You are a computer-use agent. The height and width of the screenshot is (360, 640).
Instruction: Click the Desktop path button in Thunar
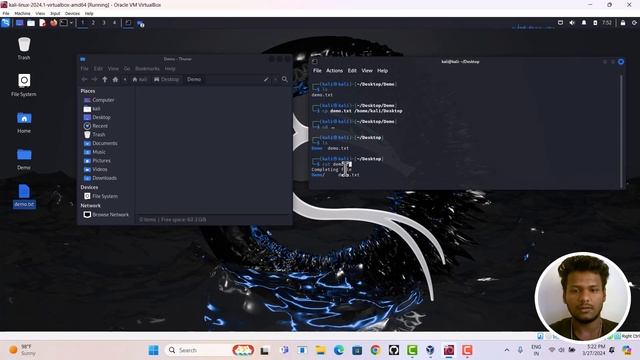167,79
